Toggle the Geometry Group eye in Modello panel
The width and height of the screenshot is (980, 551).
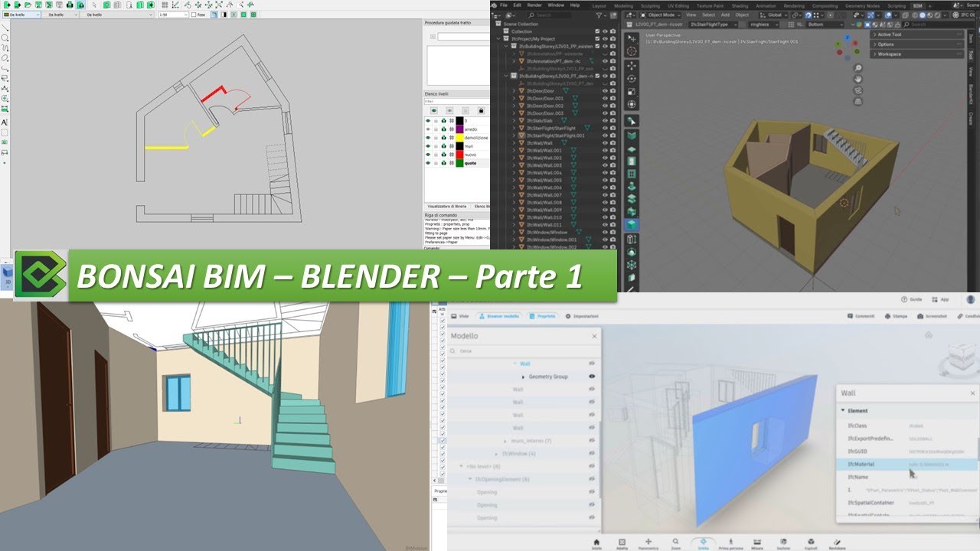[x=592, y=377]
